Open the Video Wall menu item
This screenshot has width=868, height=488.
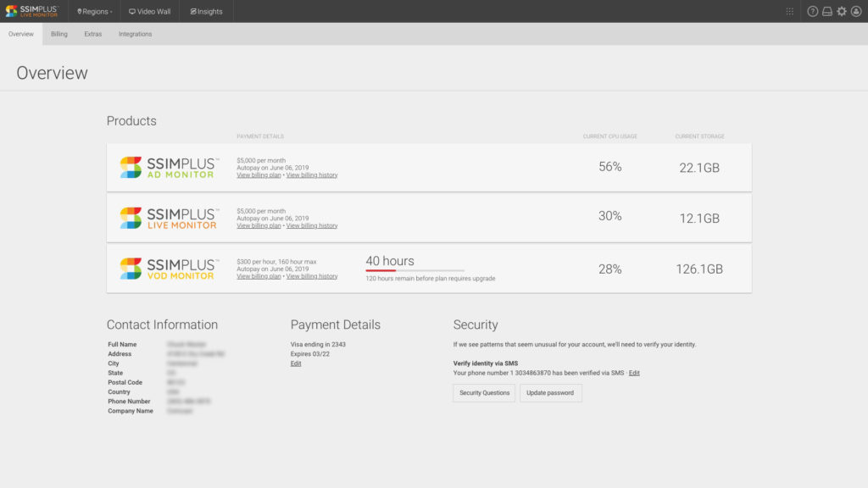coord(149,12)
